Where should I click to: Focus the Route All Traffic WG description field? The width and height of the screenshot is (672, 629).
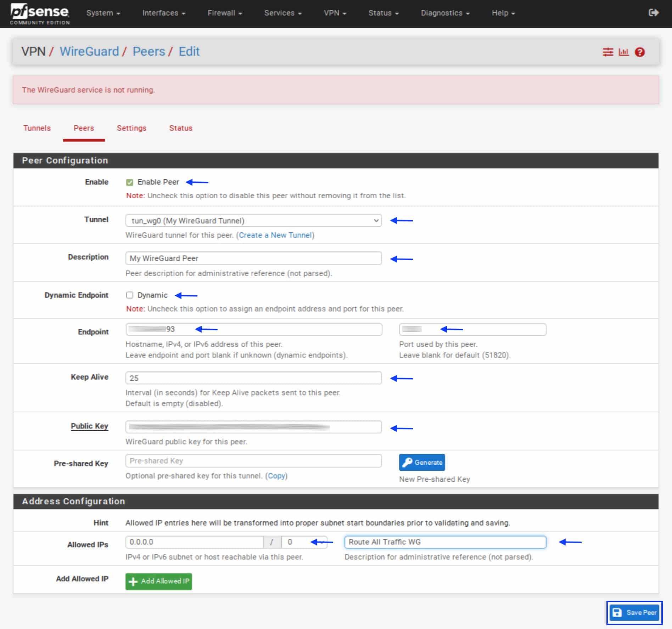[445, 542]
